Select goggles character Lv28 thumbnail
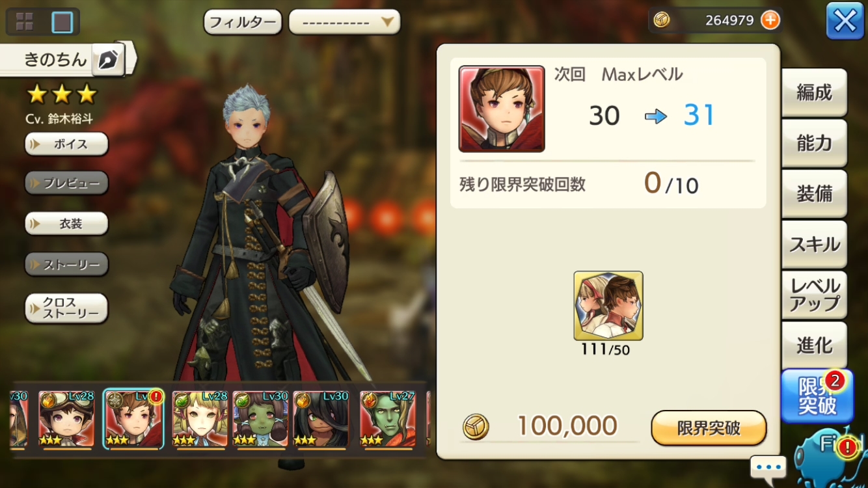This screenshot has height=488, width=868. (x=66, y=419)
